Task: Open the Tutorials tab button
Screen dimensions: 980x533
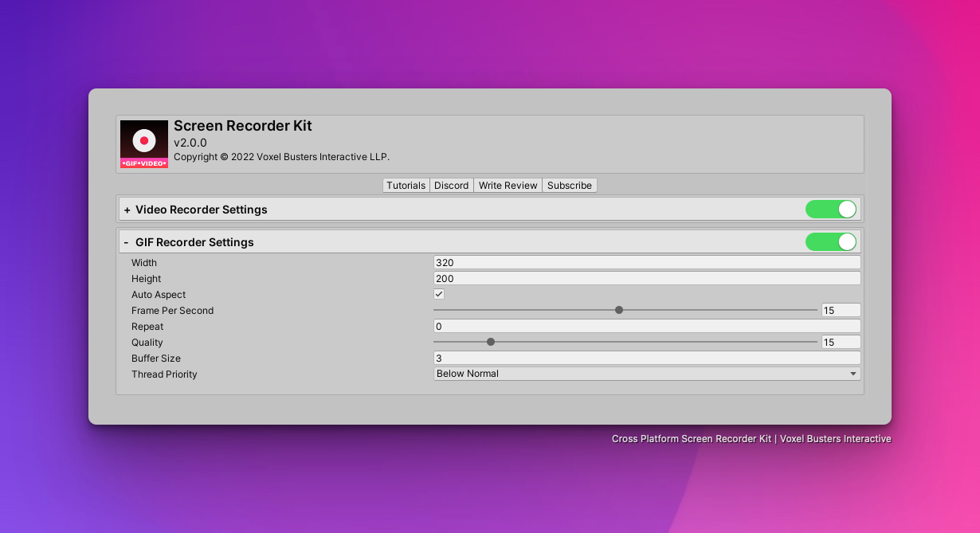Action: (x=406, y=186)
